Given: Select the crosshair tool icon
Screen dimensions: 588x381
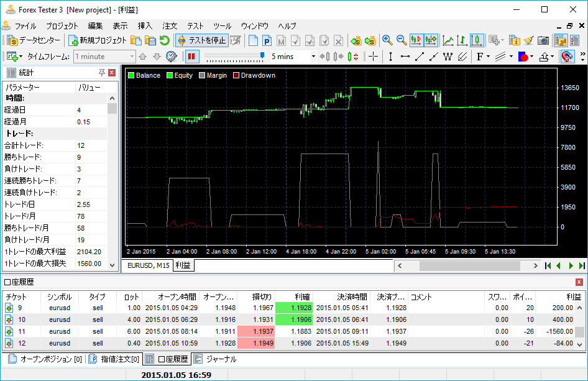Looking at the screenshot, I should coord(373,57).
